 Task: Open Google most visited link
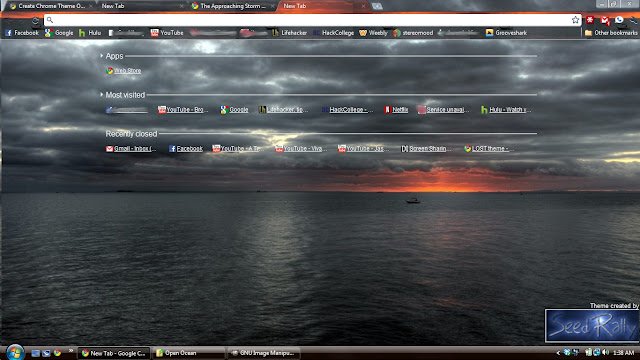234,109
